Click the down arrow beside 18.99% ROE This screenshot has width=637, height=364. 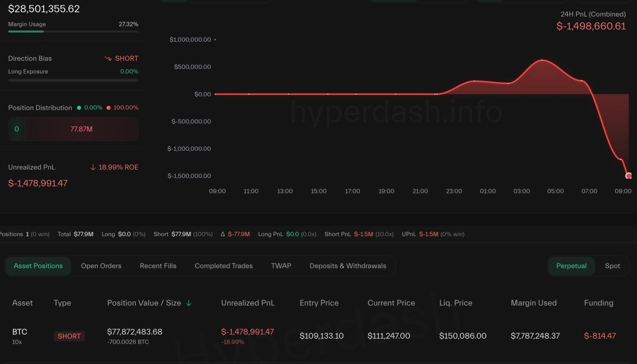point(93,168)
